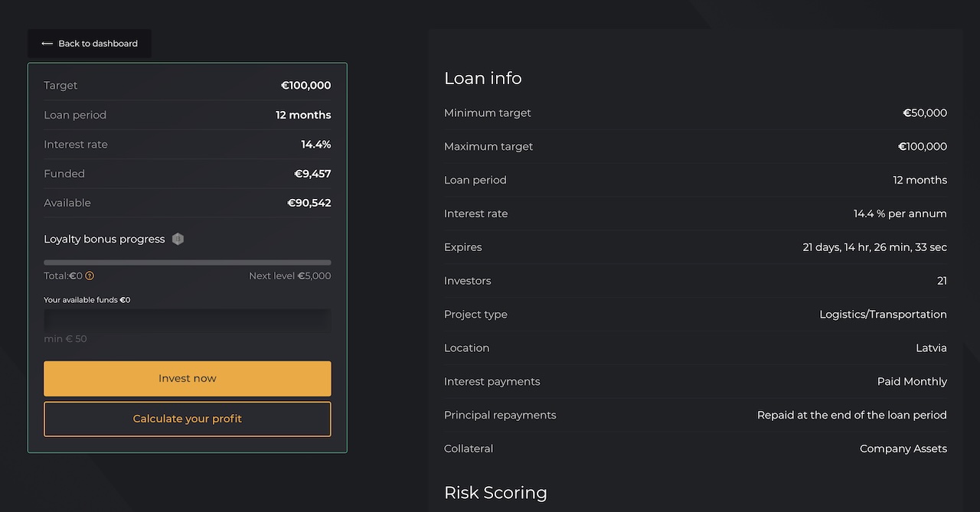Click the 14.4 % per annum value
980x512 pixels.
900,214
